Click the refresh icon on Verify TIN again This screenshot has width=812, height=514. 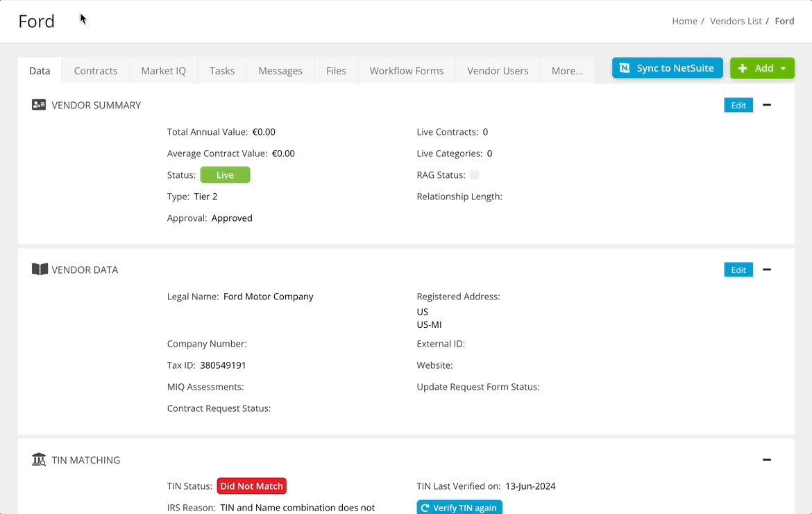tap(425, 508)
